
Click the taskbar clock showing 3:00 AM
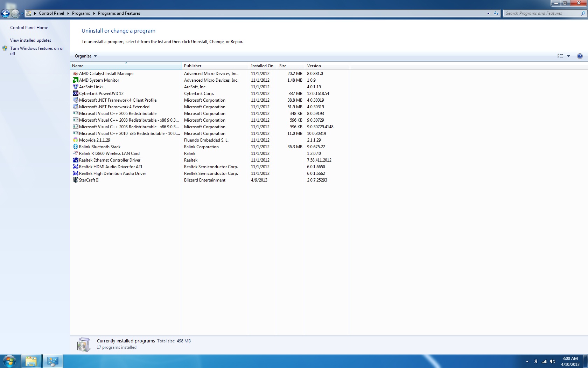[570, 361]
